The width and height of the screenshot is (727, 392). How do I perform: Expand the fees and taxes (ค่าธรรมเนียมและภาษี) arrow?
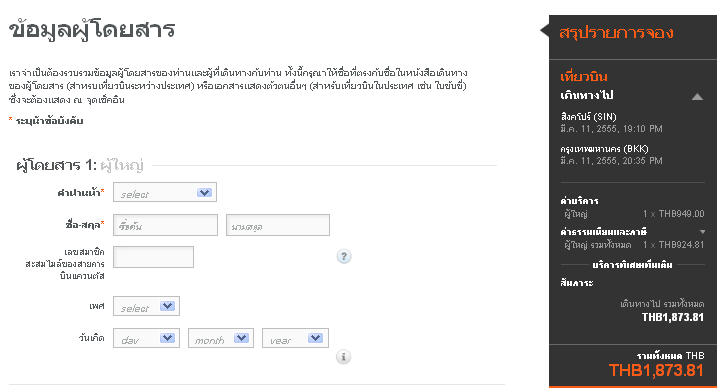point(702,231)
